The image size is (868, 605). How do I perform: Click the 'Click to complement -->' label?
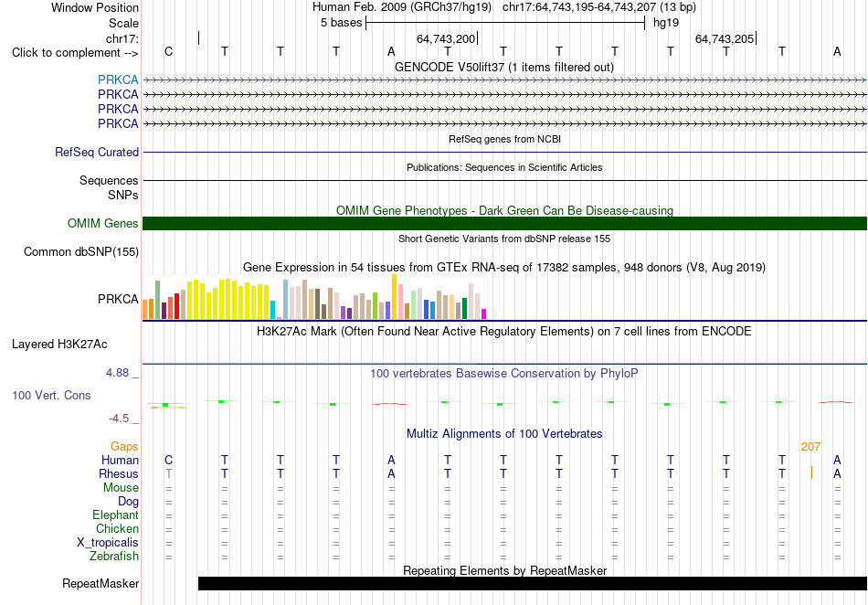75,53
